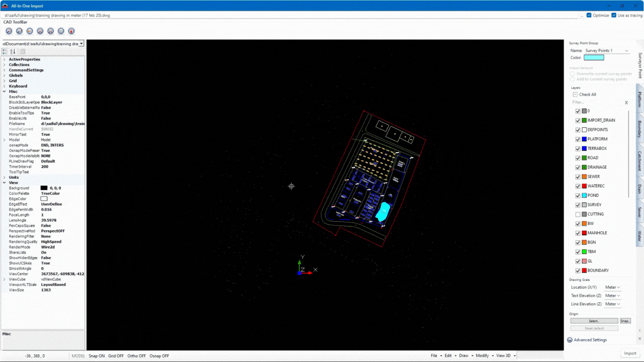The image size is (644, 362).
Task: Click the layer Filter... input field
Action: point(597,103)
